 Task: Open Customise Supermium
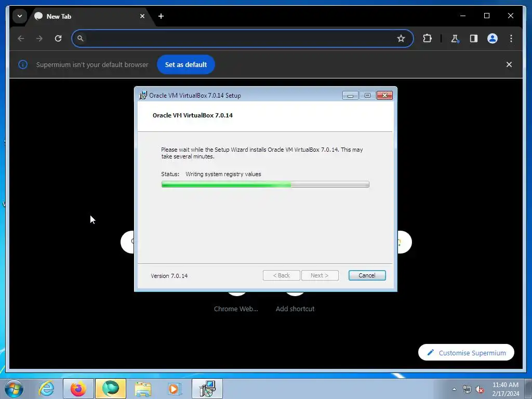(466, 353)
